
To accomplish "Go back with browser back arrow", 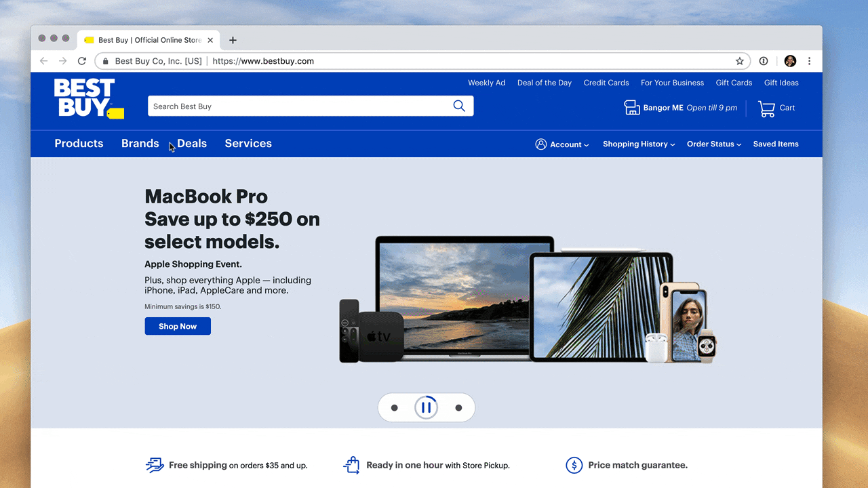I will [43, 61].
